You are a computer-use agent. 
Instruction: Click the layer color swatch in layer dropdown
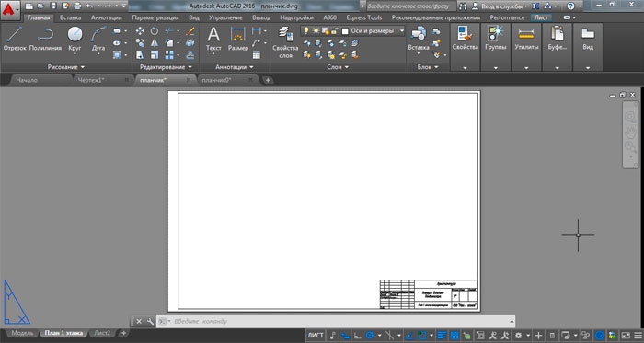pos(345,31)
